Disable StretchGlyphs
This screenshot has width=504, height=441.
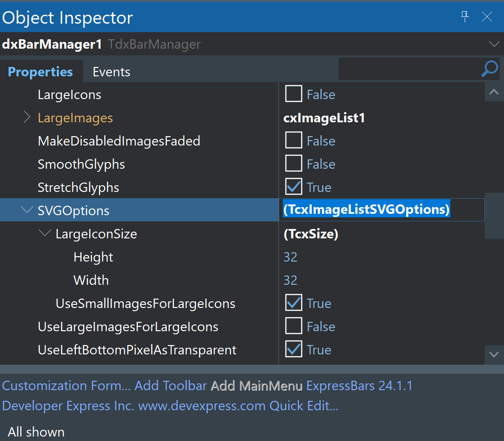294,187
